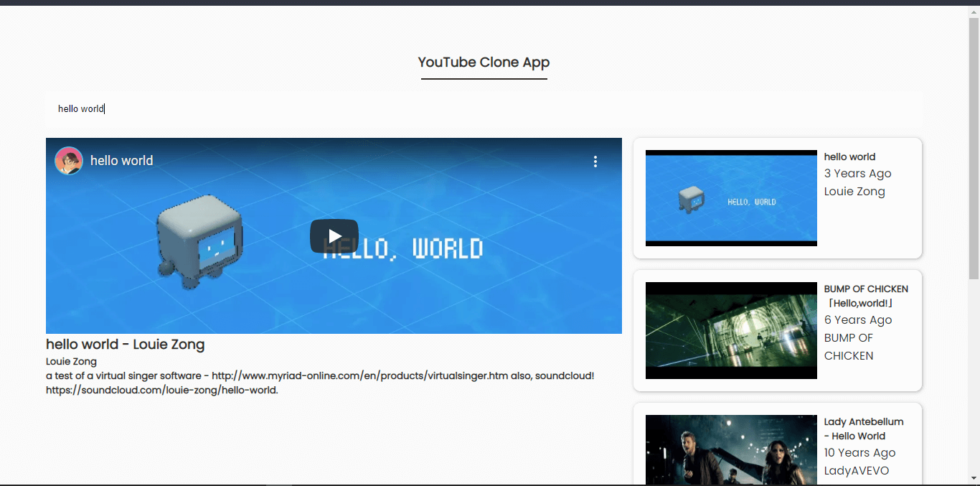This screenshot has height=486, width=980.
Task: Select the 'Lady Antebellum - Hello World' title
Action: 864,429
